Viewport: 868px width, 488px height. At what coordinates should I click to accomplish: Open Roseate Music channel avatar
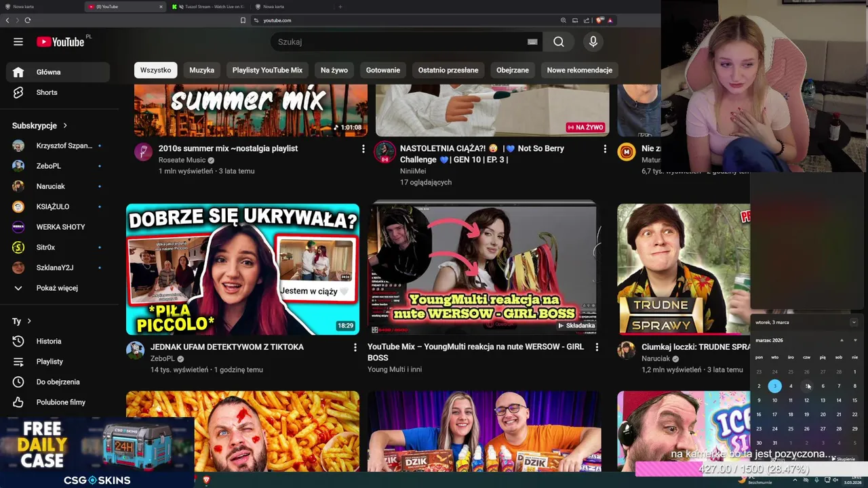pos(143,152)
